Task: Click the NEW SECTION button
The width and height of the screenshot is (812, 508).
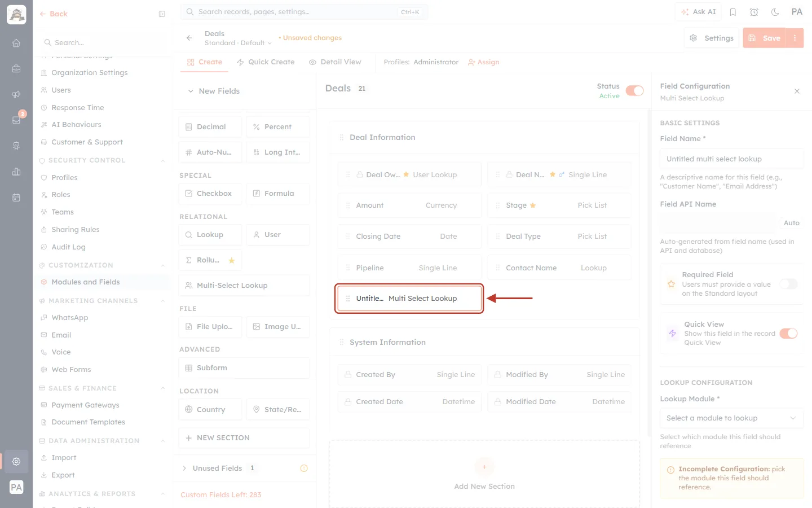Action: click(x=244, y=438)
